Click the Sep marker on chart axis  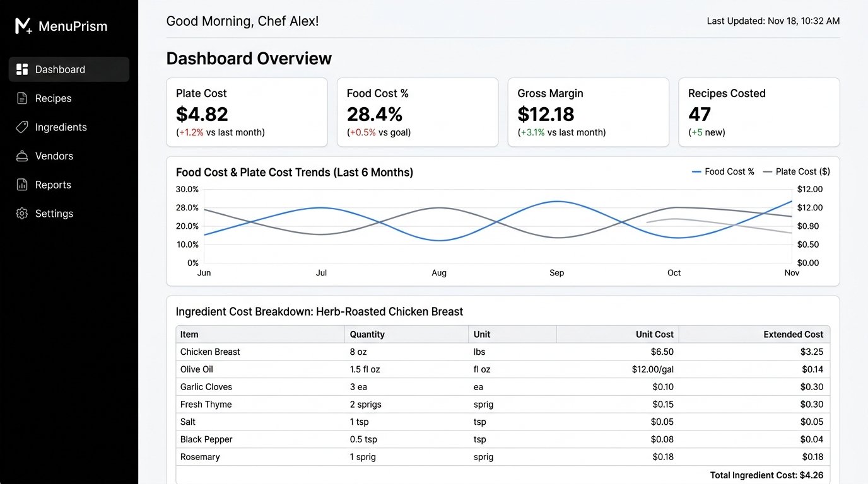(556, 273)
